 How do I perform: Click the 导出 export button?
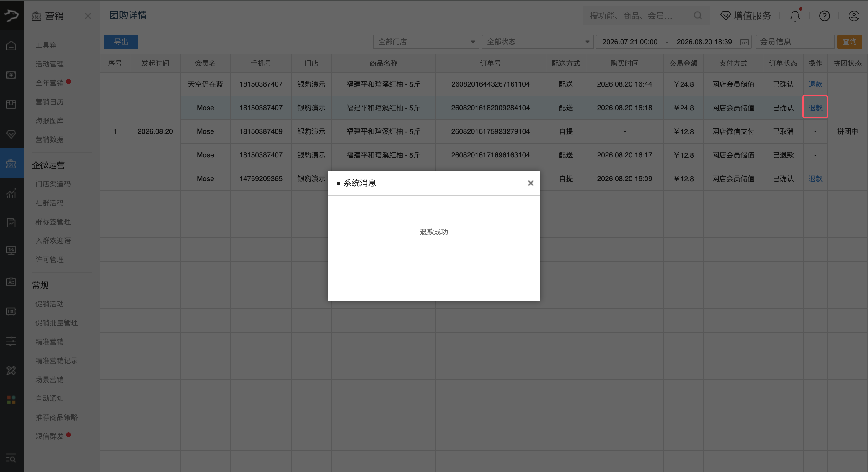coord(121,42)
